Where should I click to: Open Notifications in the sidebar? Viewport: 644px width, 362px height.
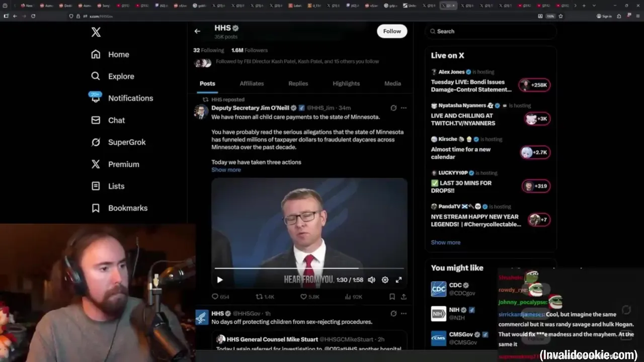122,98
